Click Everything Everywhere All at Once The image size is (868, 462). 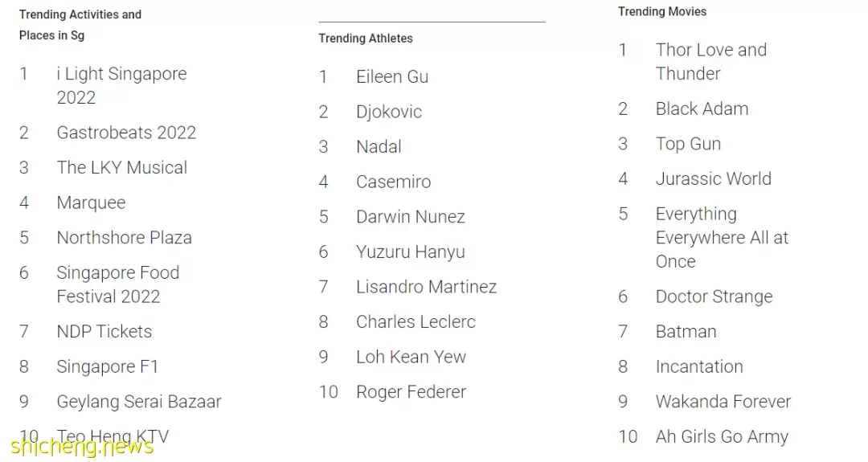[x=721, y=237]
